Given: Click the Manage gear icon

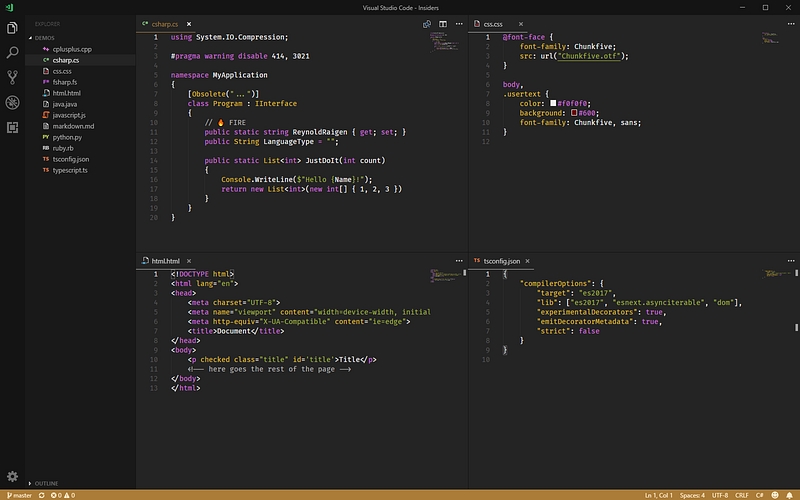Looking at the screenshot, I should tap(12, 476).
